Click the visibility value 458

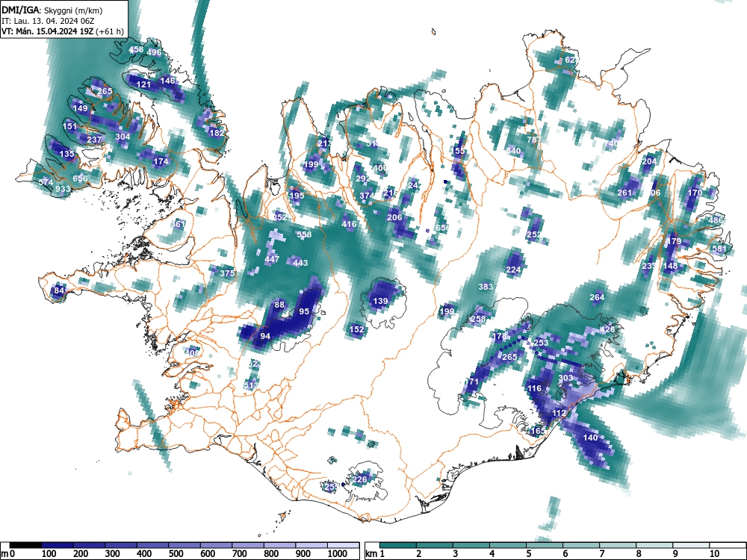136,49
